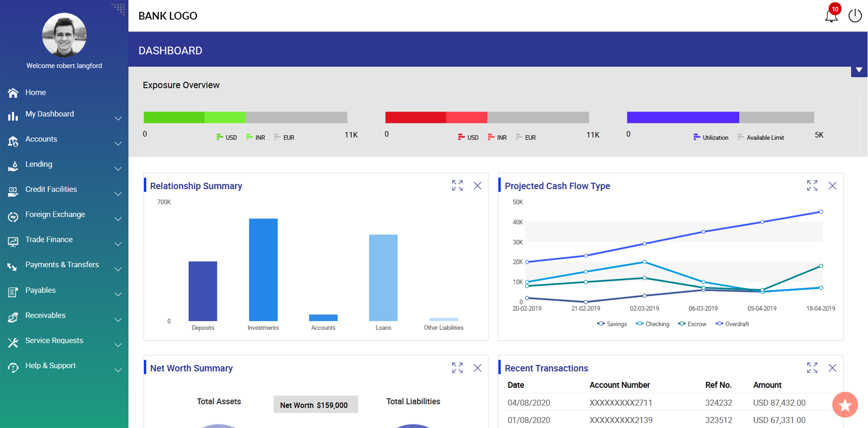Click the dotted grid icon in sidebar corner

click(118, 8)
